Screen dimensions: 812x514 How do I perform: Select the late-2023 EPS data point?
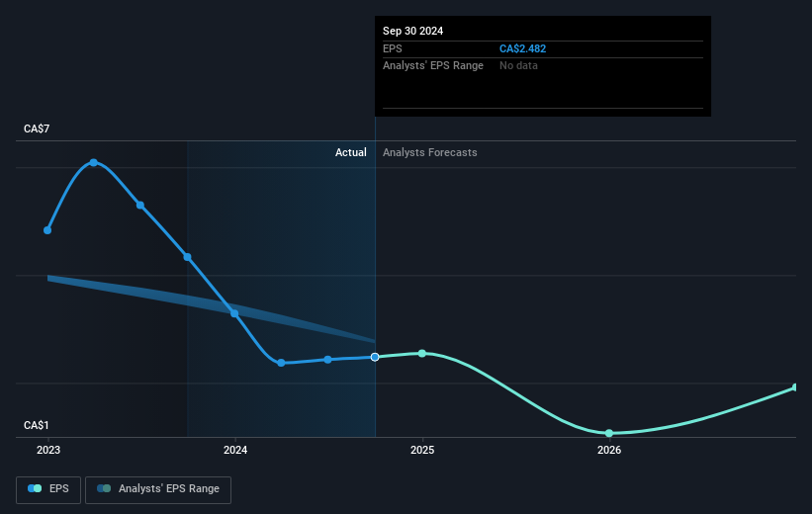tap(188, 257)
